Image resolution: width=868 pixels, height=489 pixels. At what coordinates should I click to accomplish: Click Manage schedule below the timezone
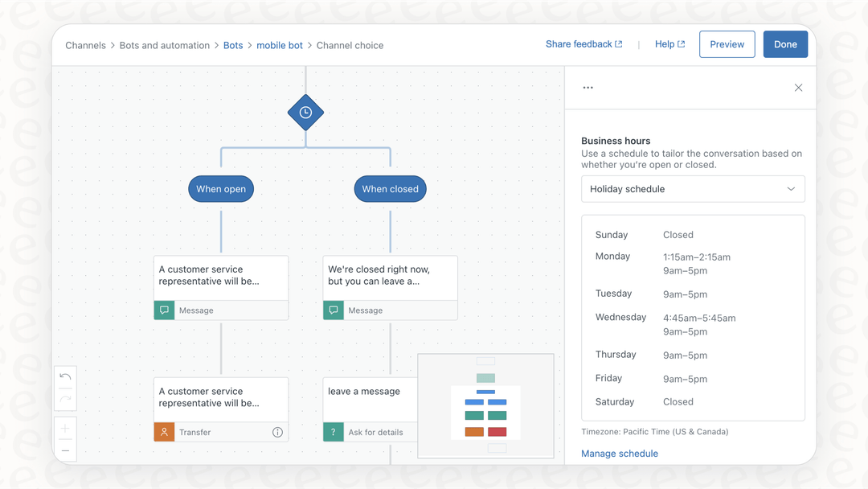[x=620, y=453]
